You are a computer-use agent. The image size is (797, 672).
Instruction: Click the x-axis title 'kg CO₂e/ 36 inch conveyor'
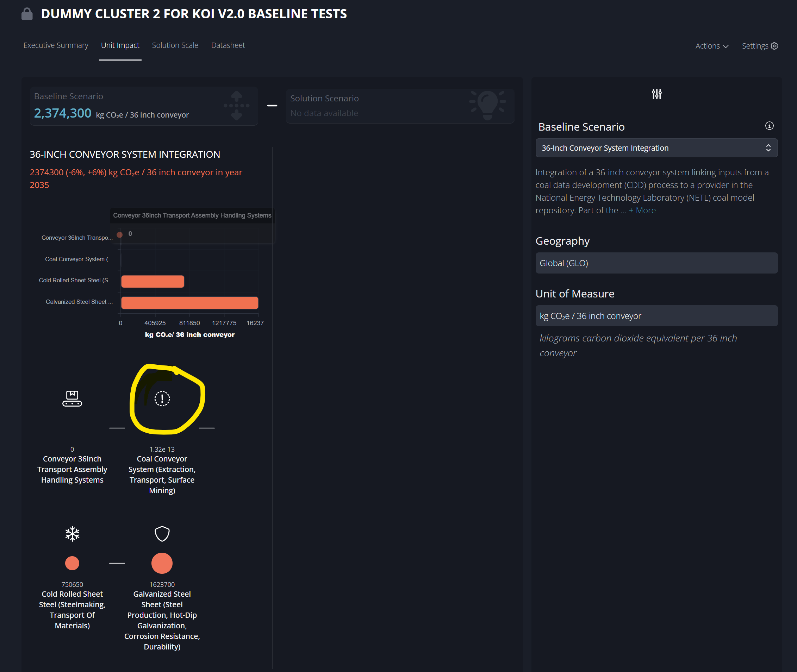189,334
